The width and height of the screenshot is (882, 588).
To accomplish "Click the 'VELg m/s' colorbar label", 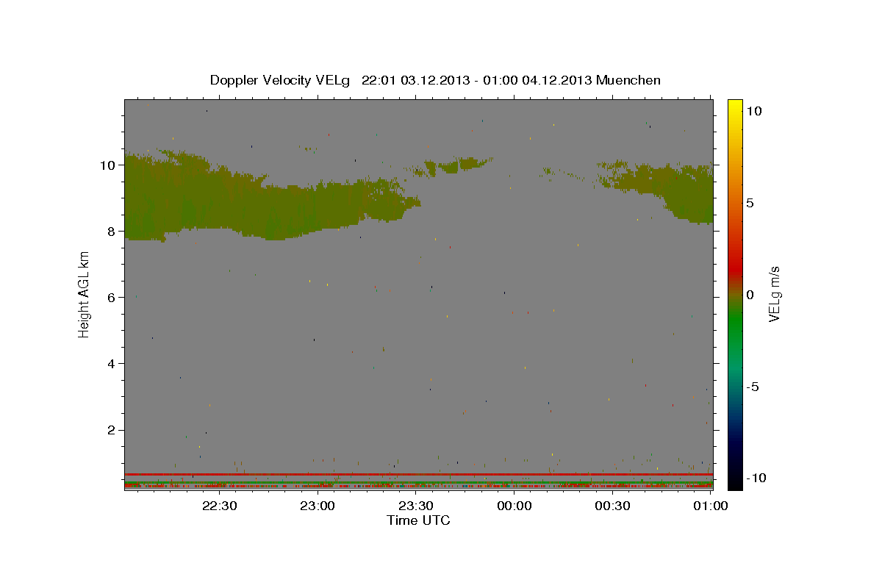I will pos(774,294).
